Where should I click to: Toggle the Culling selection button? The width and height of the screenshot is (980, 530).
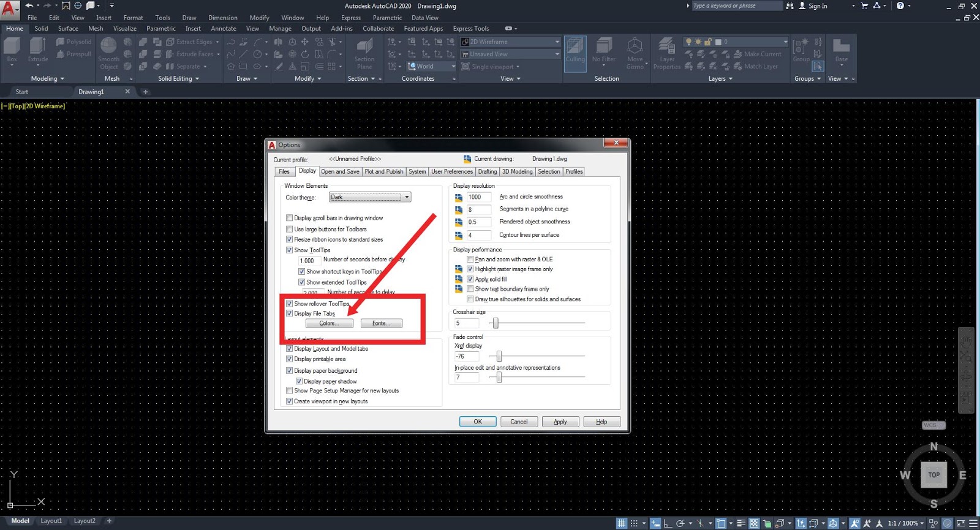tap(575, 53)
